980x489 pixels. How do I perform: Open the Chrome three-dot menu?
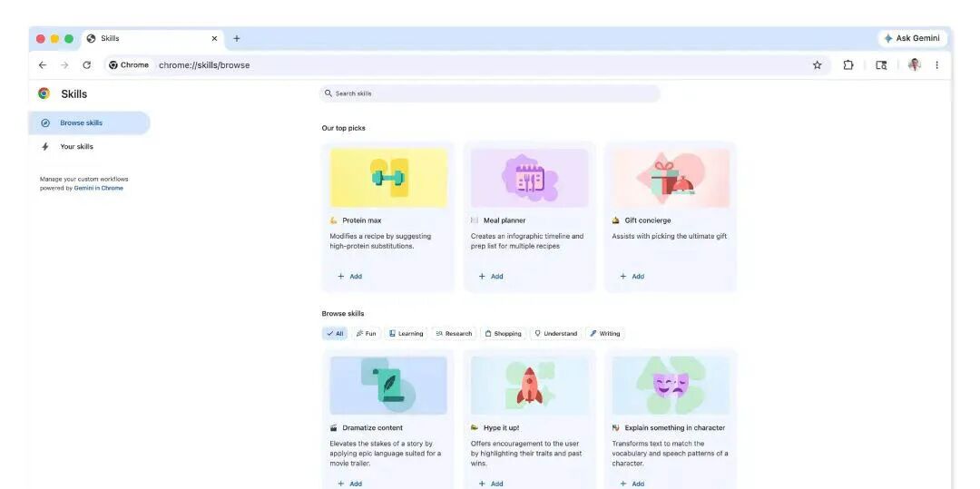tap(936, 65)
